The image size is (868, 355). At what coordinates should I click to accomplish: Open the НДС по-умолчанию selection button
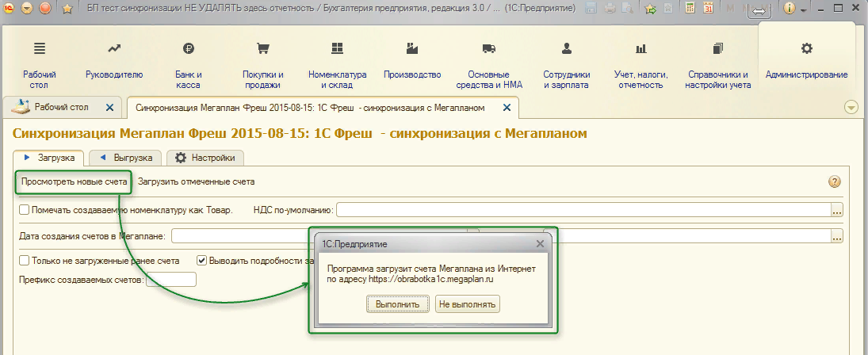(x=837, y=210)
